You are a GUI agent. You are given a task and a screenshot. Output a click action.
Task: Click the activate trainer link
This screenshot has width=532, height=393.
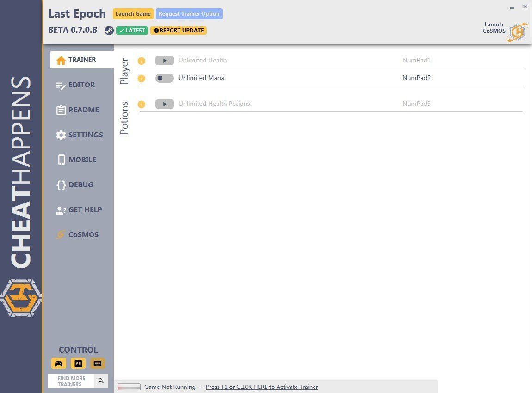[262, 387]
